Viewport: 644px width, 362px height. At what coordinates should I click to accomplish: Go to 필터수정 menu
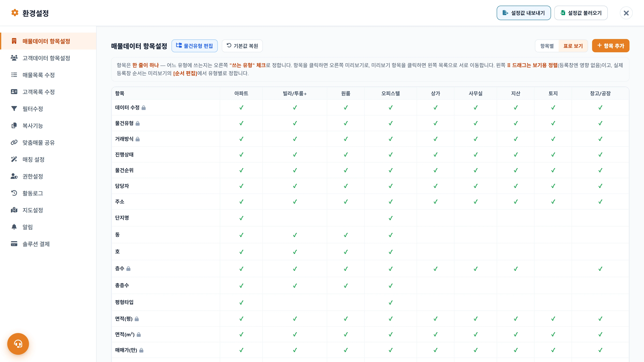pyautogui.click(x=48, y=109)
